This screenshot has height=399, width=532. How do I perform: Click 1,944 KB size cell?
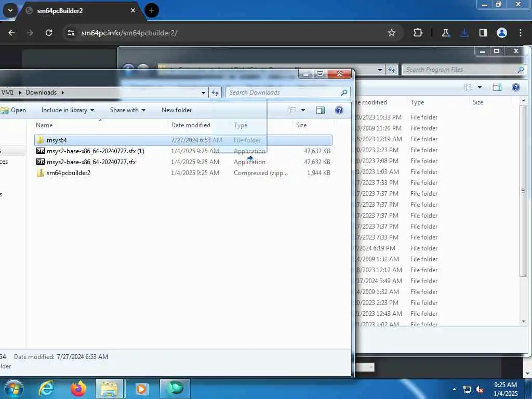click(x=318, y=172)
